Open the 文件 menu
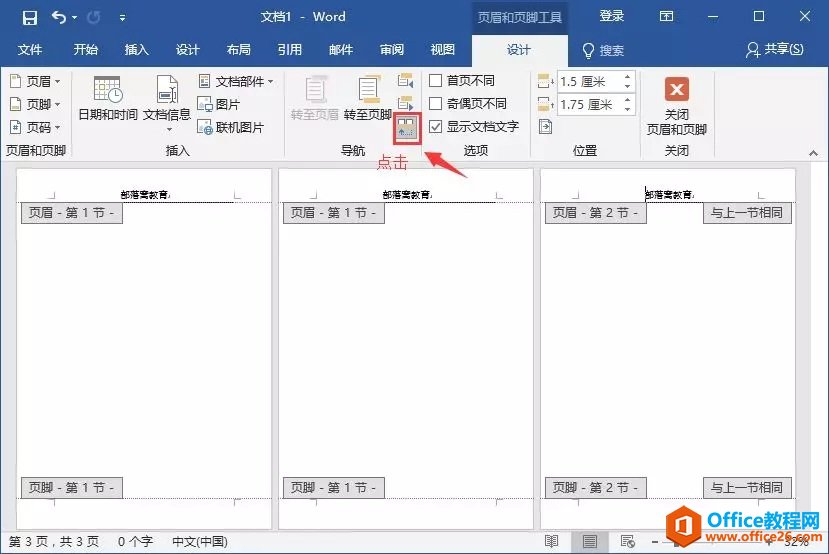The height and width of the screenshot is (554, 829). tap(30, 50)
